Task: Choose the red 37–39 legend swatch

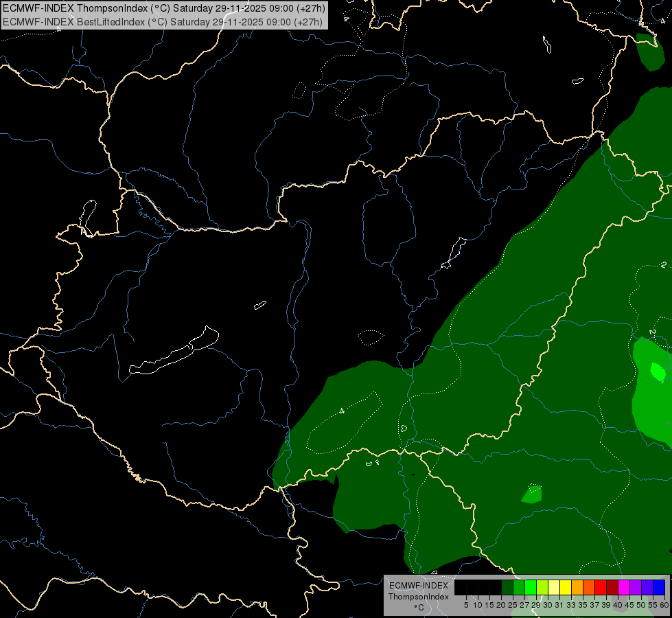Action: [601, 587]
